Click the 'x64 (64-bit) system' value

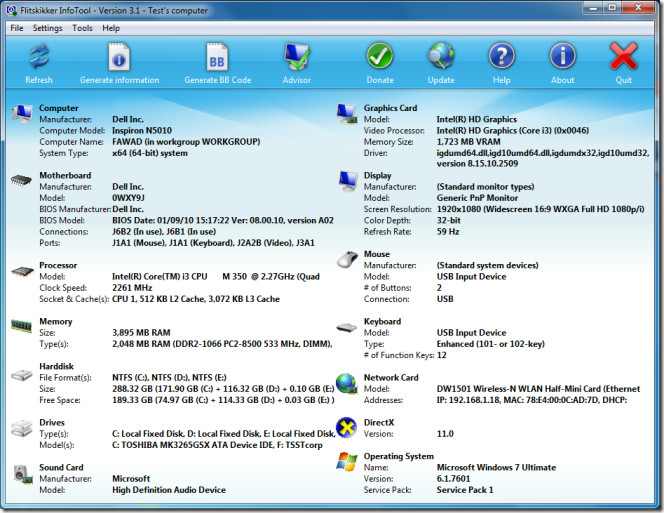(x=150, y=153)
